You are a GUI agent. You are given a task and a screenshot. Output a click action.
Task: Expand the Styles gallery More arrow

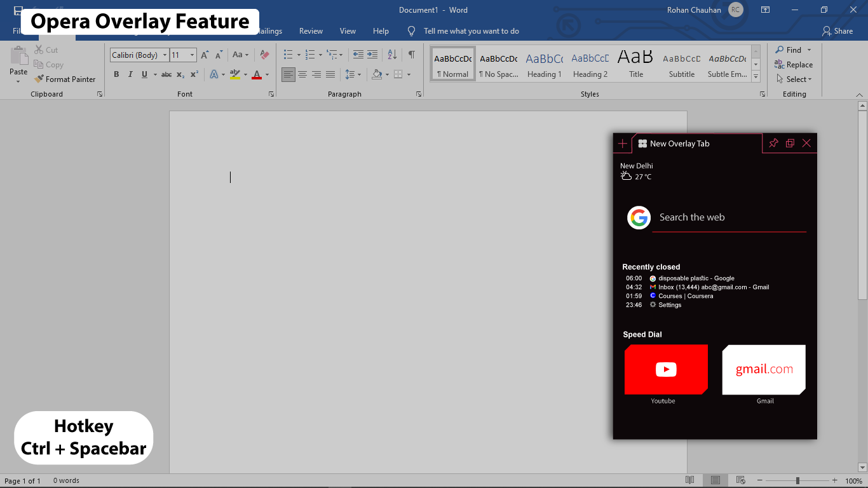coord(756,77)
